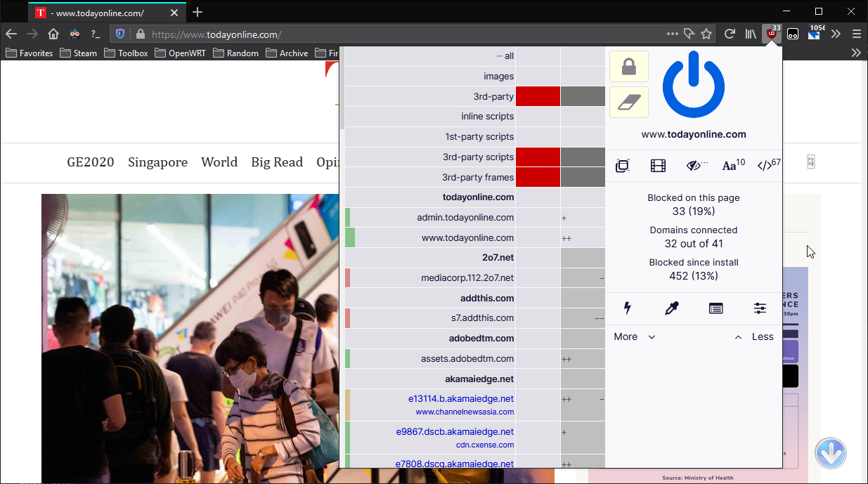Screen dimensions: 868x484
Task: Click the terminal prompt '?_' toolbar icon
Action: [x=96, y=34]
